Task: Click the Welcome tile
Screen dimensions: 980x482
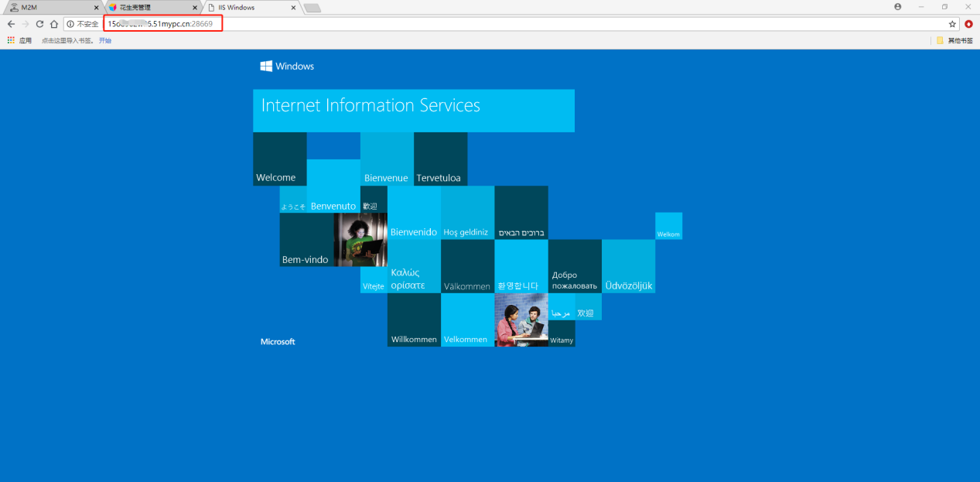Action: click(x=279, y=159)
